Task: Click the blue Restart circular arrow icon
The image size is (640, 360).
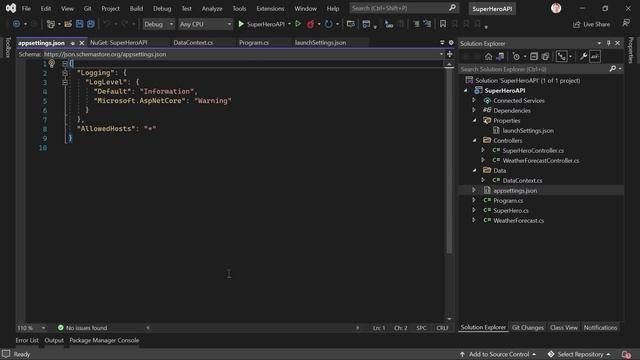Action: (x=328, y=24)
